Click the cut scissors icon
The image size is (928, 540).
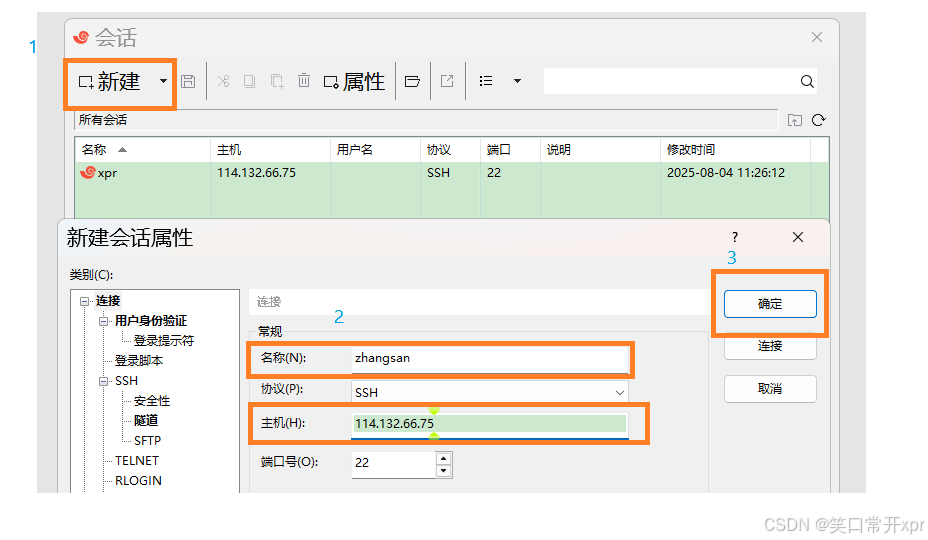[x=223, y=82]
